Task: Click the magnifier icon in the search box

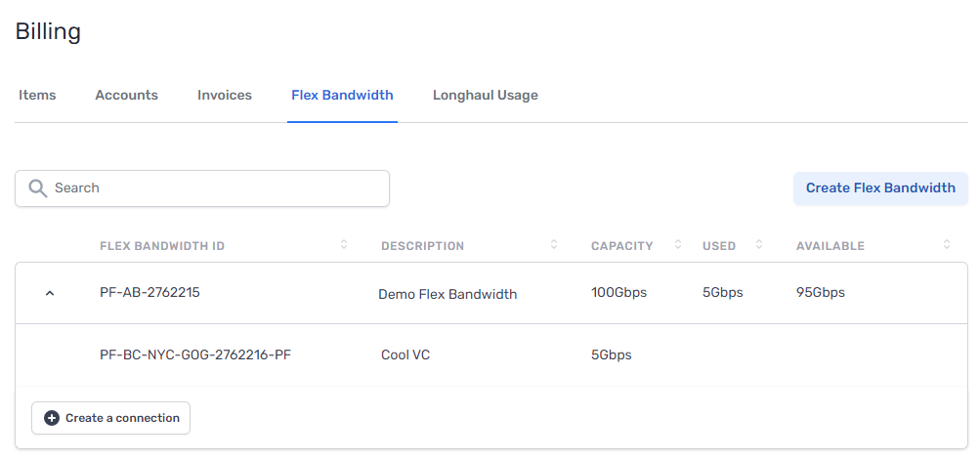Action: (x=38, y=188)
